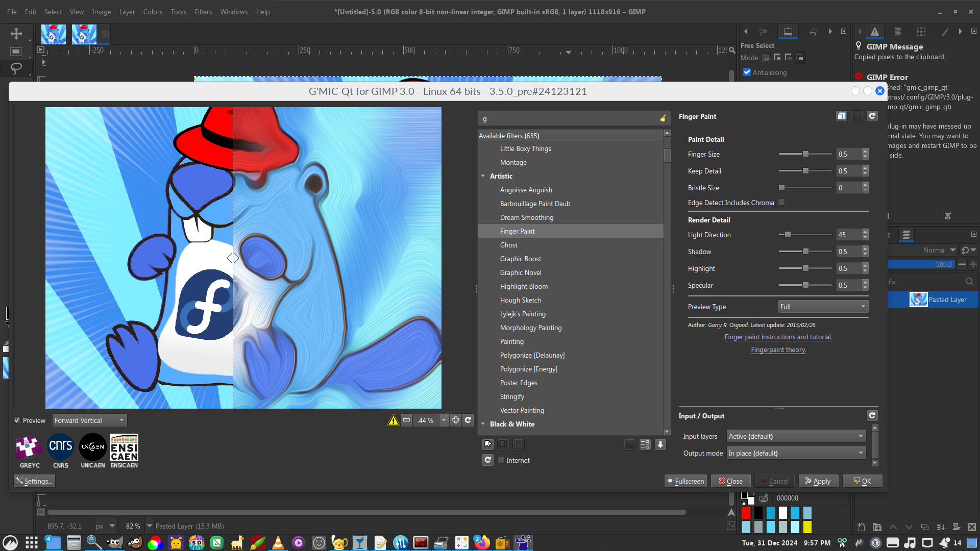Click the red color swatch in GIMP palette
Screen dimensions: 980x551
(x=746, y=513)
